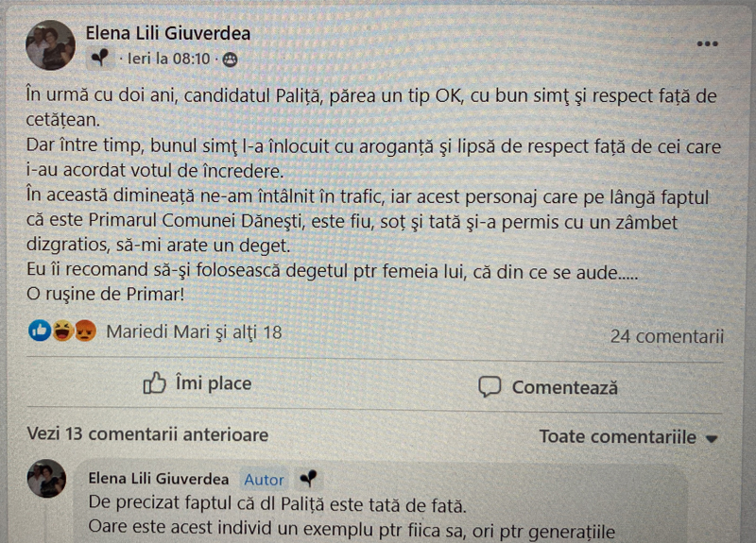The height and width of the screenshot is (543, 756).
Task: Click the blue Like reaction icon
Action: pos(40,331)
